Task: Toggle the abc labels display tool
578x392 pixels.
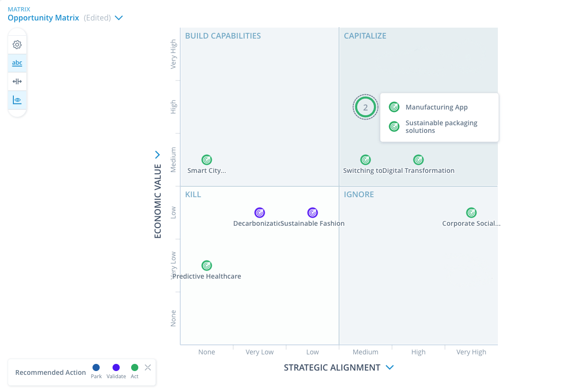Action: click(x=17, y=62)
